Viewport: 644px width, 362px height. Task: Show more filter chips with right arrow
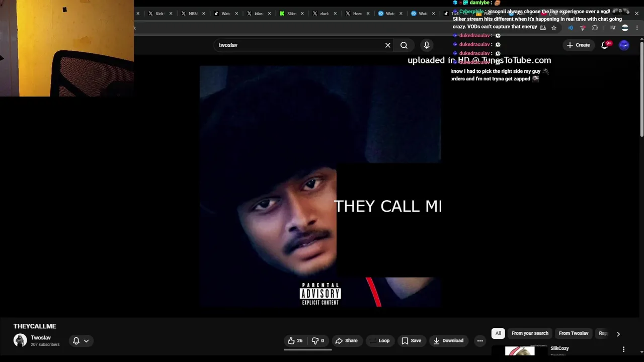[618, 333]
